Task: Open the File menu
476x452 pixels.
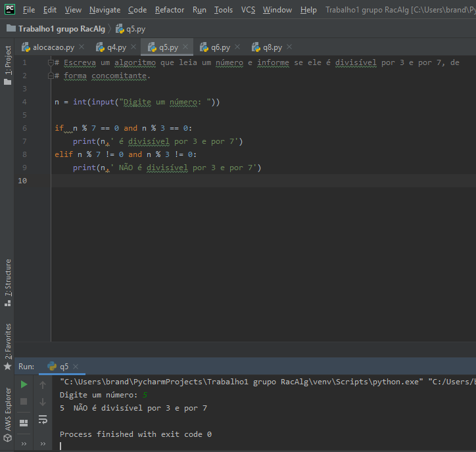Action: 29,10
